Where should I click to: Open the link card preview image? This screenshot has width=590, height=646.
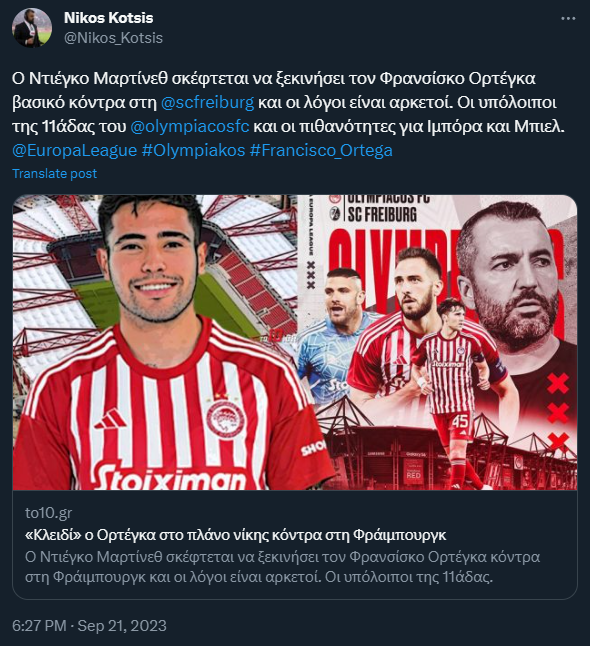(295, 342)
